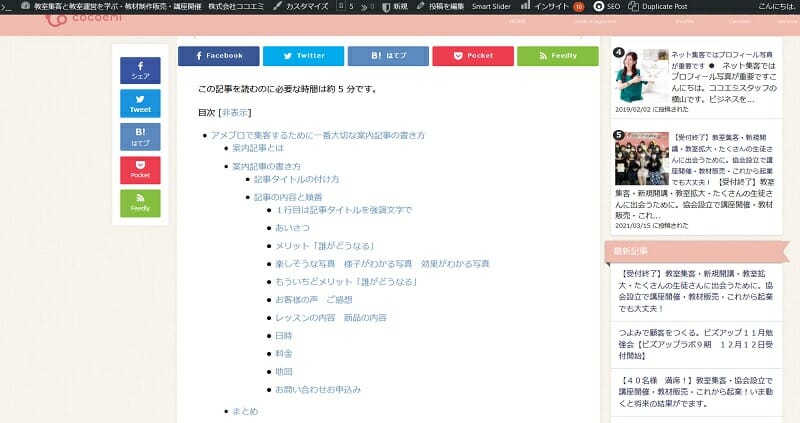Jump to 案内記事とは section
The height and width of the screenshot is (423, 800).
258,148
